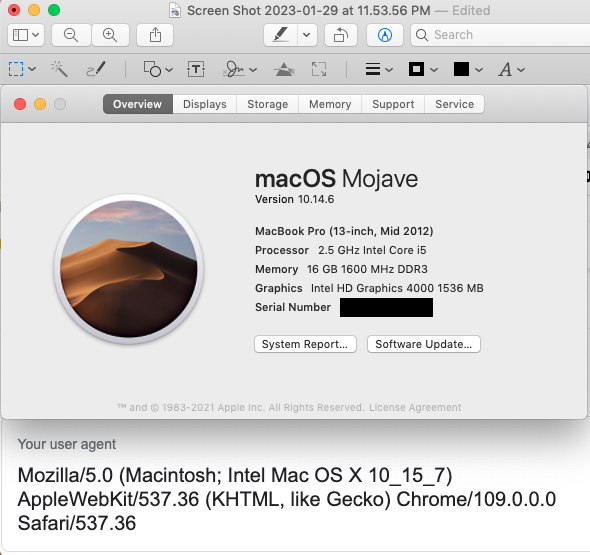
Task: Click the black Fill Color swatch
Action: pyautogui.click(x=461, y=69)
